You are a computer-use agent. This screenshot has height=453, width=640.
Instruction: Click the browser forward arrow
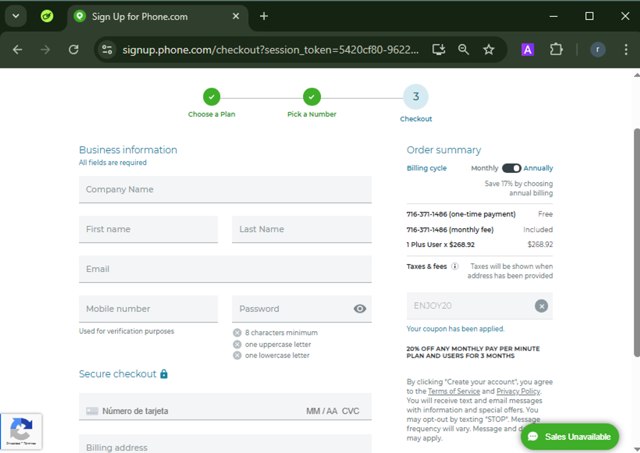[45, 50]
